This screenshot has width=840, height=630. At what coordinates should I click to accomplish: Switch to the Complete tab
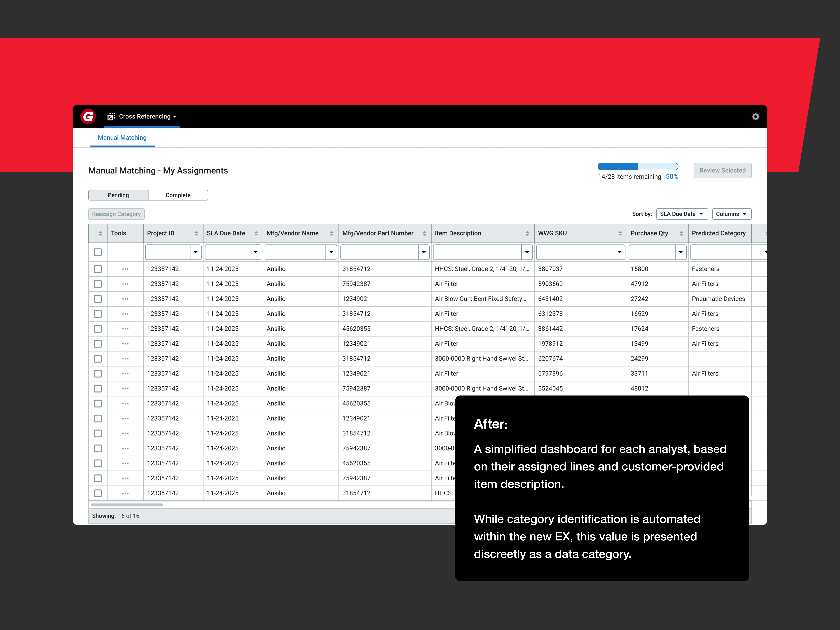pos(178,195)
